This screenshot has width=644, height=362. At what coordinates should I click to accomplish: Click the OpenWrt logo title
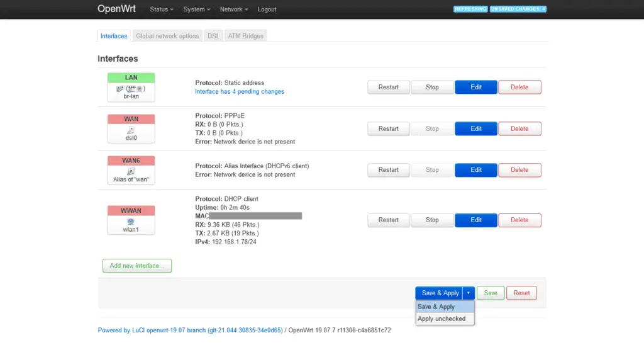(x=116, y=9)
